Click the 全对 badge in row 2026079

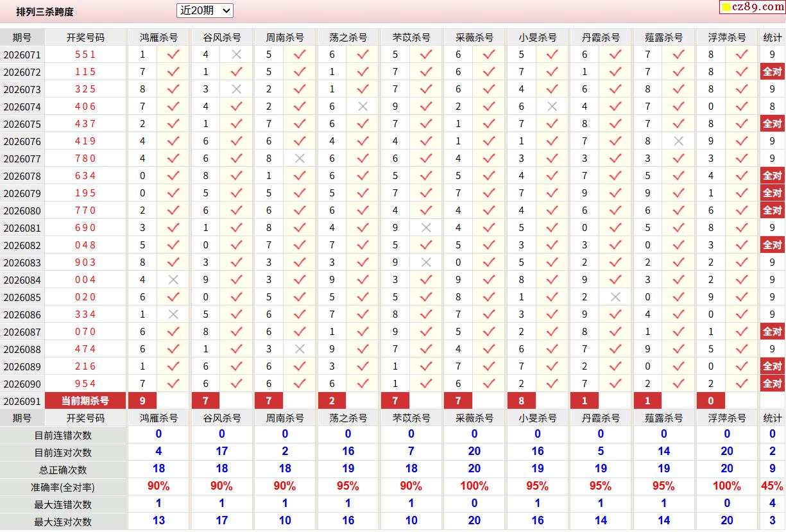pyautogui.click(x=773, y=193)
